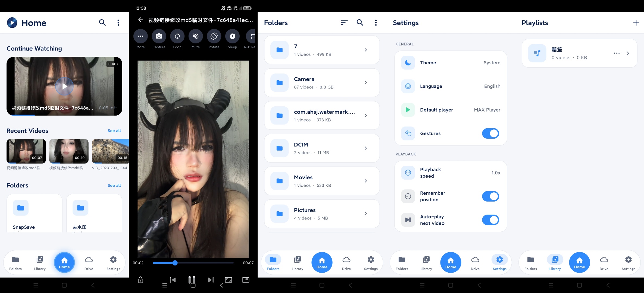Open search on the Home screen

tap(102, 23)
